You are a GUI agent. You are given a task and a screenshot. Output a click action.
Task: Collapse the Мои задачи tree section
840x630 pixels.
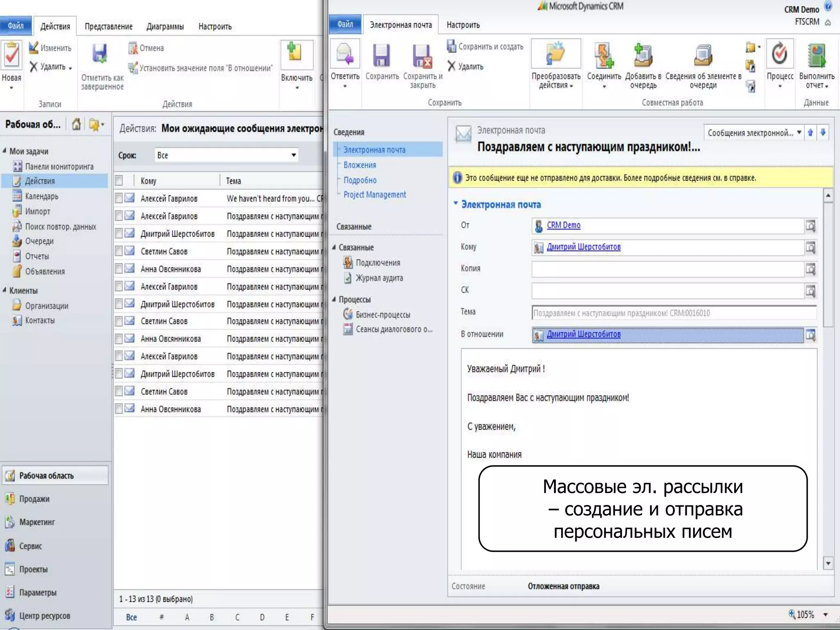[x=5, y=151]
